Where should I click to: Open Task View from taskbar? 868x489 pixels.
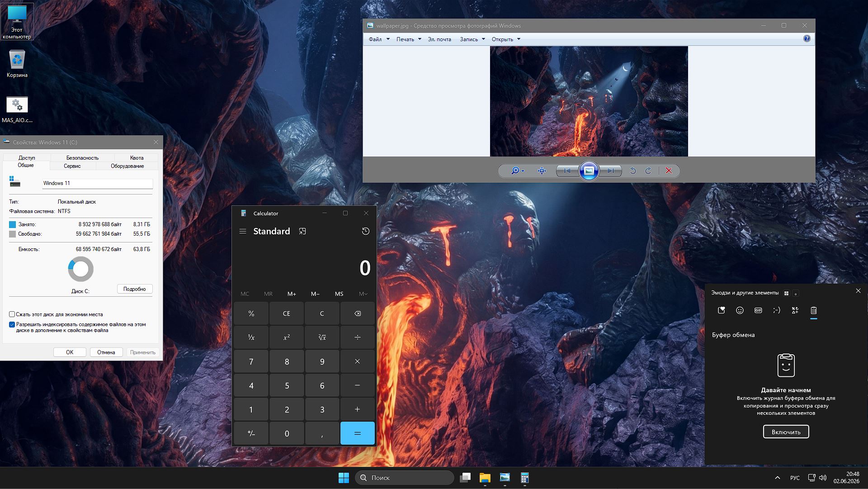point(465,478)
